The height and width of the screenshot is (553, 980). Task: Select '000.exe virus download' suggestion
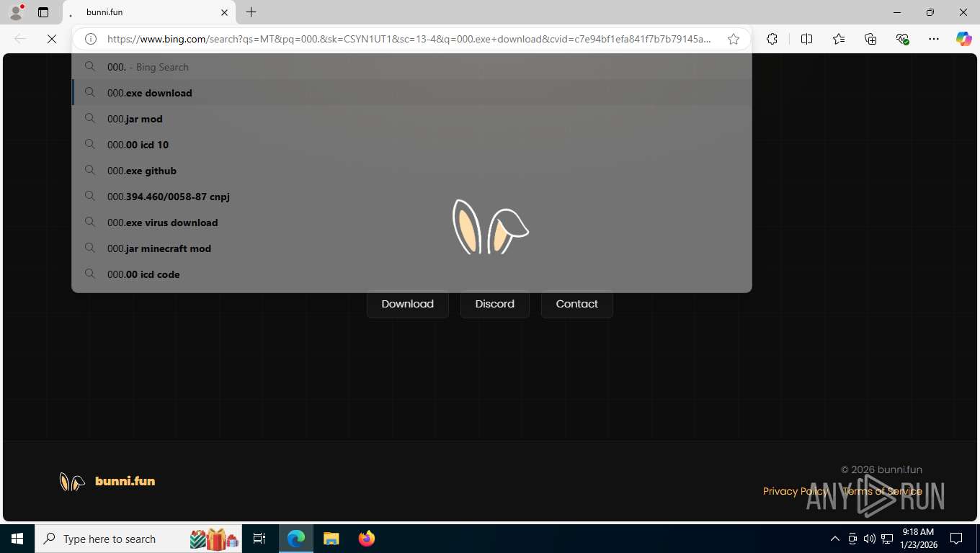[x=411, y=222]
